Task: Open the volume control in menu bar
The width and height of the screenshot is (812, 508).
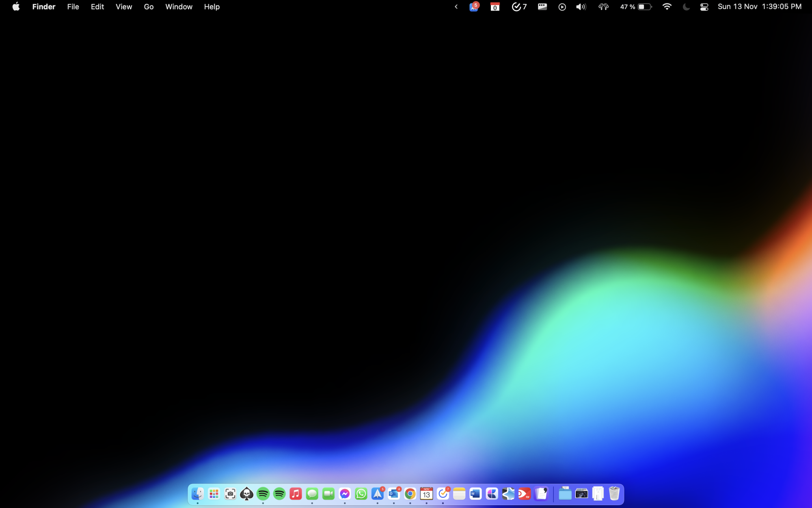Action: click(x=581, y=7)
